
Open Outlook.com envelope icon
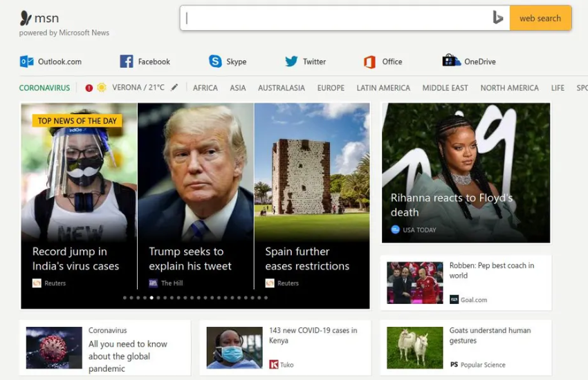[26, 61]
